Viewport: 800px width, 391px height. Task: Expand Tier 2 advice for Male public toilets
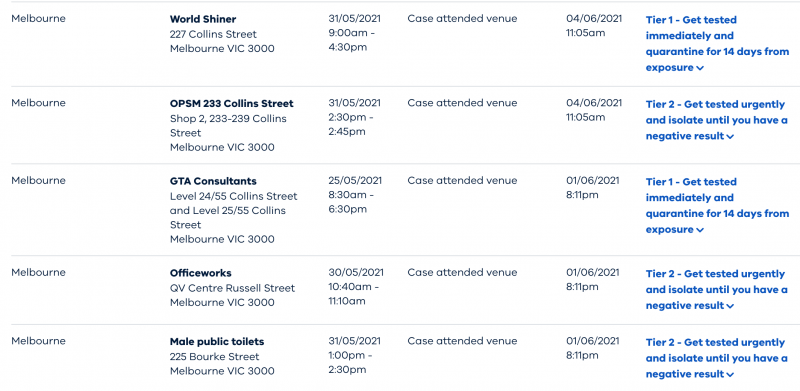click(x=716, y=358)
